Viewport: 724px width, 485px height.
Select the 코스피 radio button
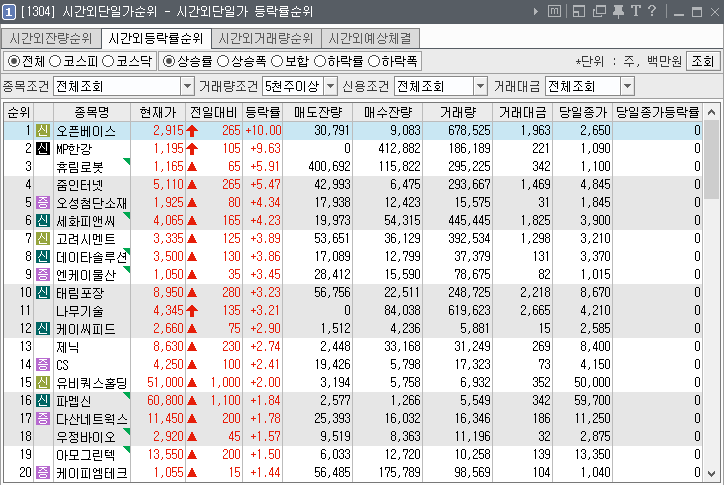(x=55, y=61)
